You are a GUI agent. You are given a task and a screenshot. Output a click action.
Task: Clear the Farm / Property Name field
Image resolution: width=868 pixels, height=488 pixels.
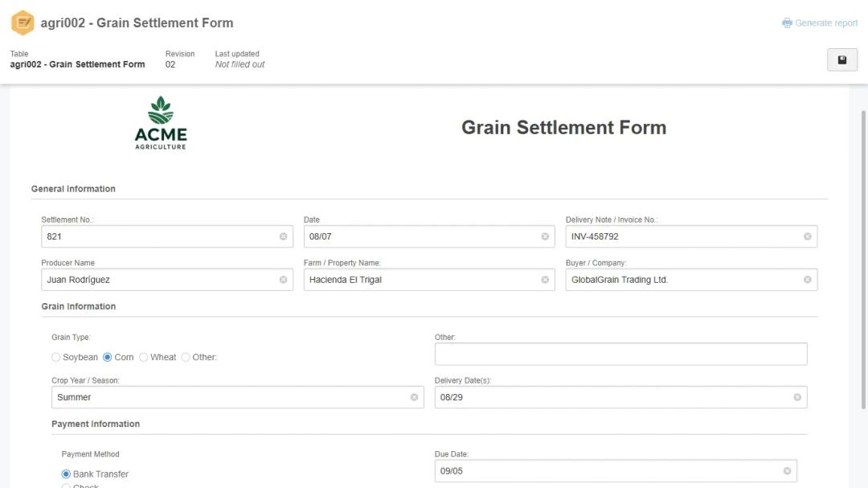click(x=545, y=280)
